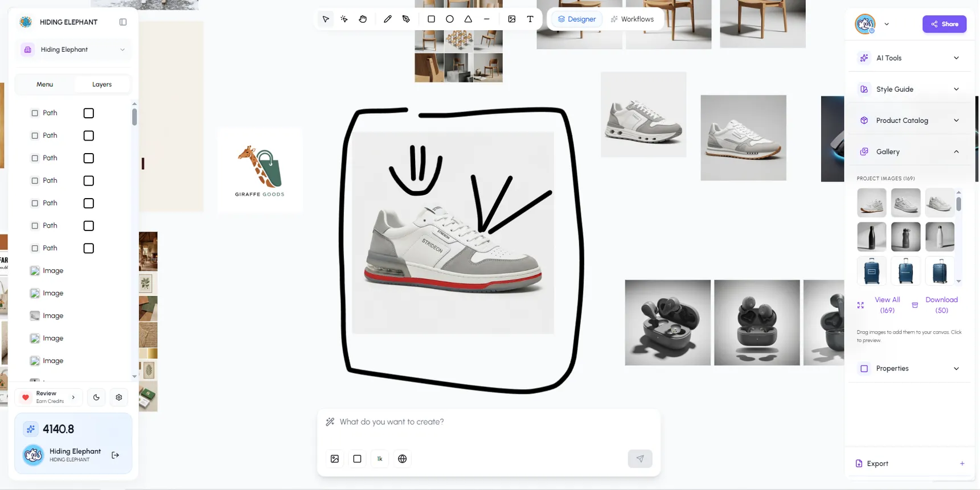Click the globe icon in prompt box
This screenshot has height=490, width=980.
pos(402,459)
